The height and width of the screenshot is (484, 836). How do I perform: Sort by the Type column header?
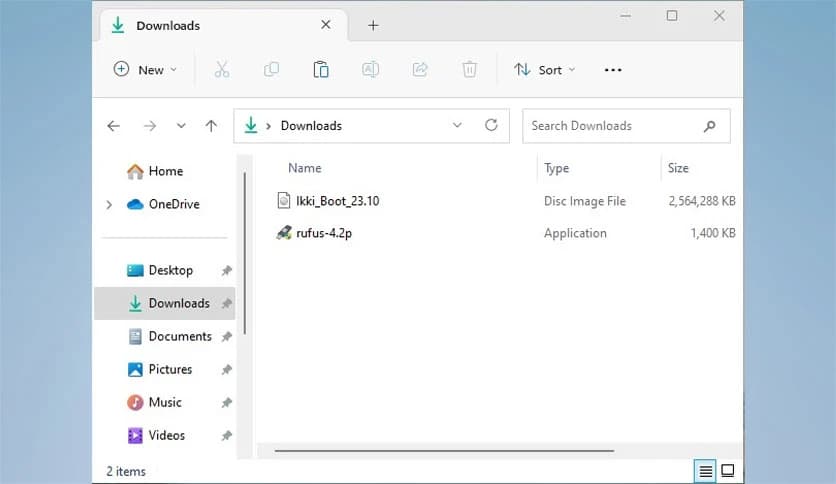pyautogui.click(x=557, y=168)
